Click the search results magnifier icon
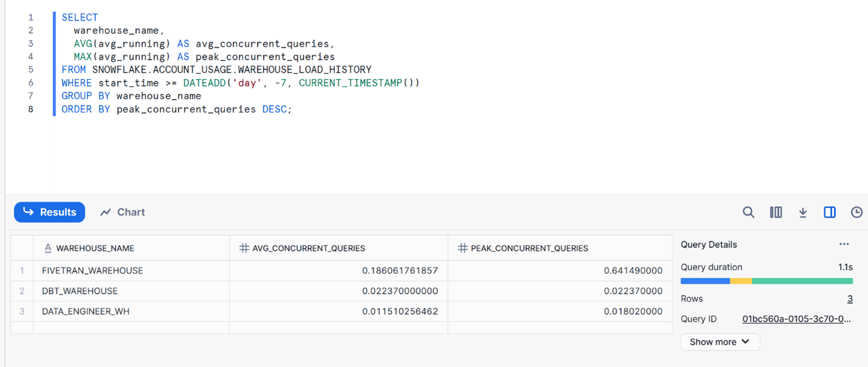868x367 pixels. [748, 212]
